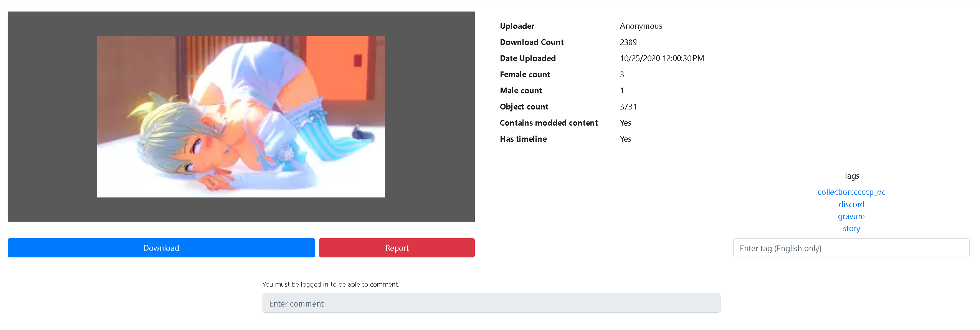
Task: Click the Contains modded content Yes value
Action: pyautogui.click(x=625, y=123)
